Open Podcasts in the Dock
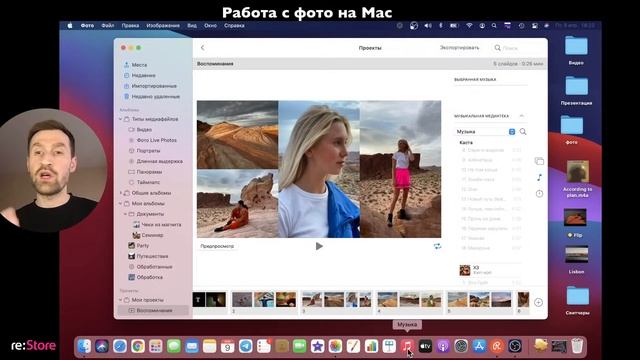 tap(443, 346)
